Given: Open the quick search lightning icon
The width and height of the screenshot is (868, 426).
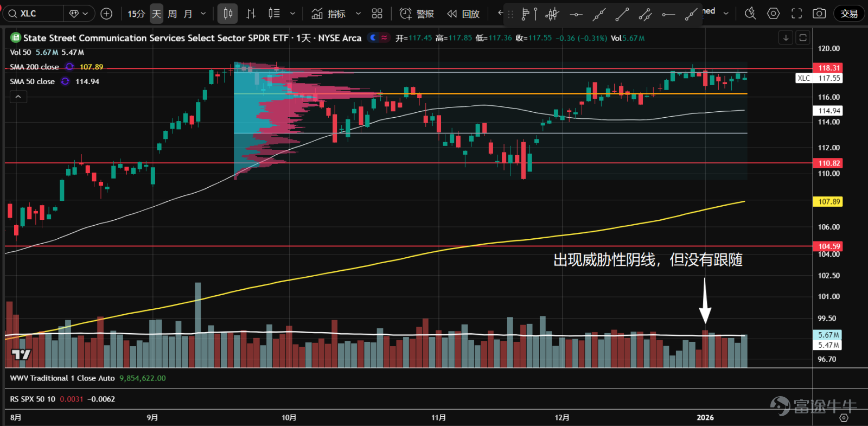Looking at the screenshot, I should 750,14.
